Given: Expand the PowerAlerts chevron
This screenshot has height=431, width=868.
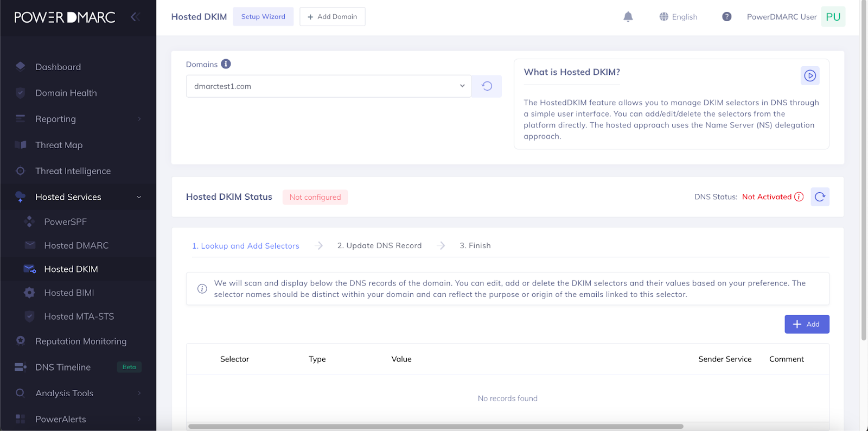Looking at the screenshot, I should [139, 419].
